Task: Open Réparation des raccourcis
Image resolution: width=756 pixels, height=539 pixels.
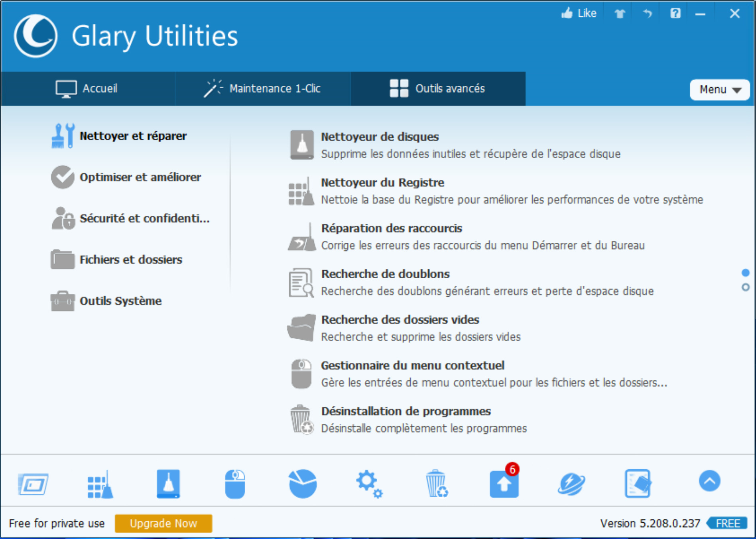Action: (466, 237)
